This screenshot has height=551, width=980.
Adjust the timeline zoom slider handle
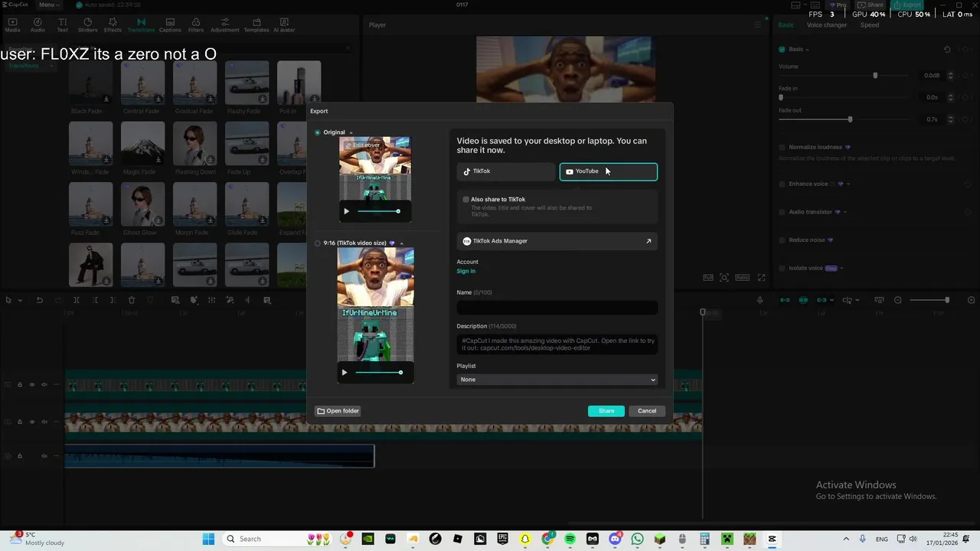pos(947,300)
